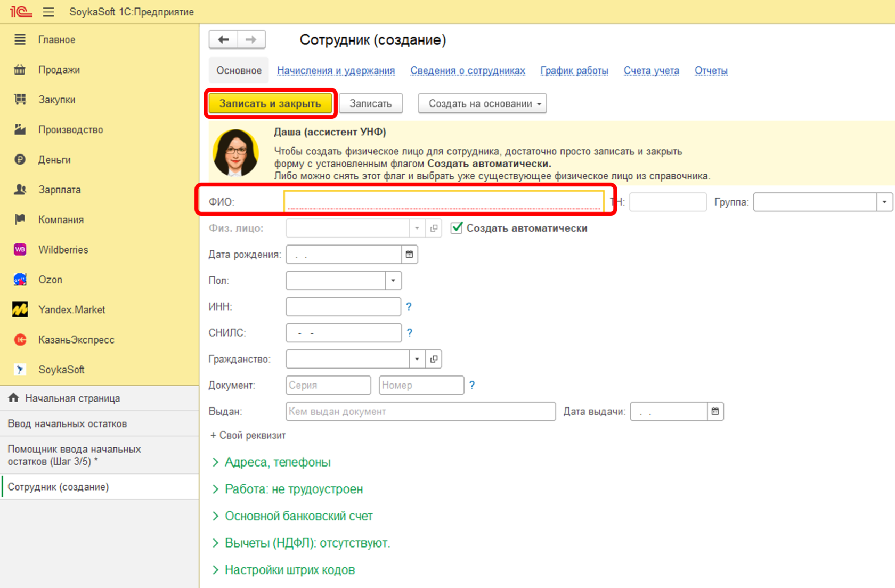Click the Записать button

click(x=371, y=103)
